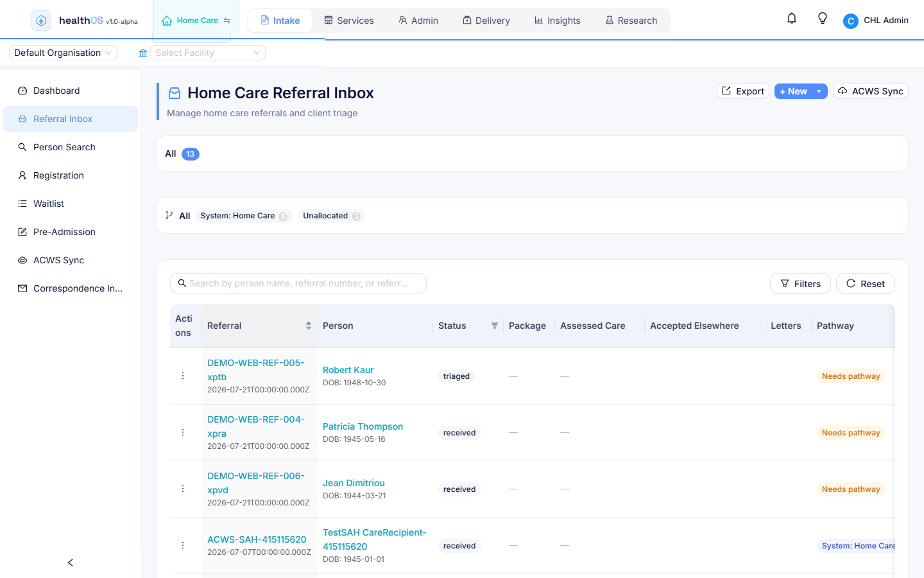924x578 pixels.
Task: Open Robert Kaur person link
Action: [348, 370]
